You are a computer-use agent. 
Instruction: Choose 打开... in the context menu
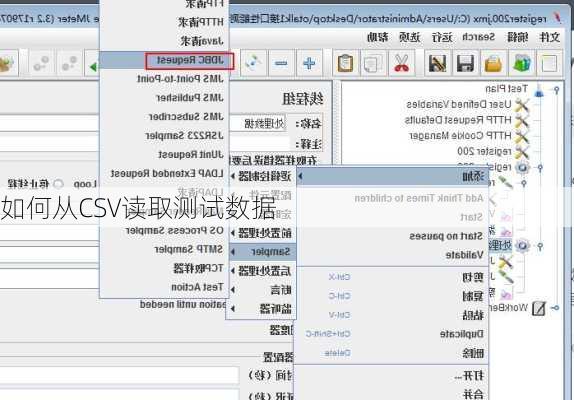pos(392,375)
